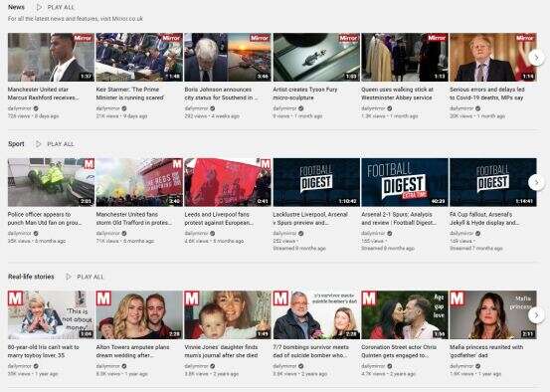This screenshot has height=392, width=550.
Task: Open the Marcus Rashford video thumbnail
Action: click(51, 57)
